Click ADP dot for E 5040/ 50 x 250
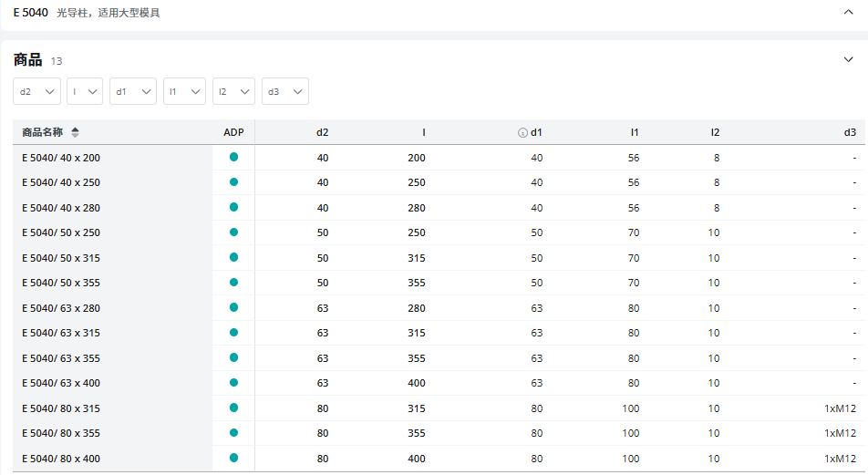This screenshot has height=475, width=868. (233, 232)
